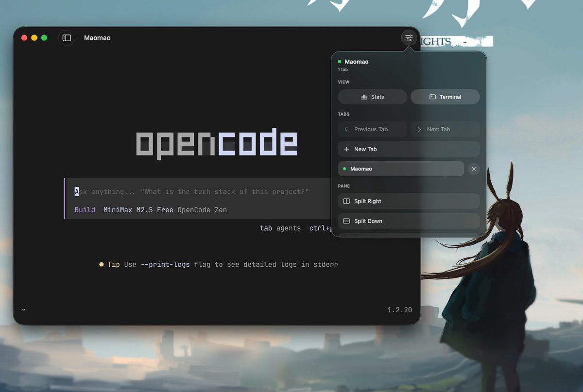583x392 pixels.
Task: Go to Next Tab
Action: click(x=445, y=129)
